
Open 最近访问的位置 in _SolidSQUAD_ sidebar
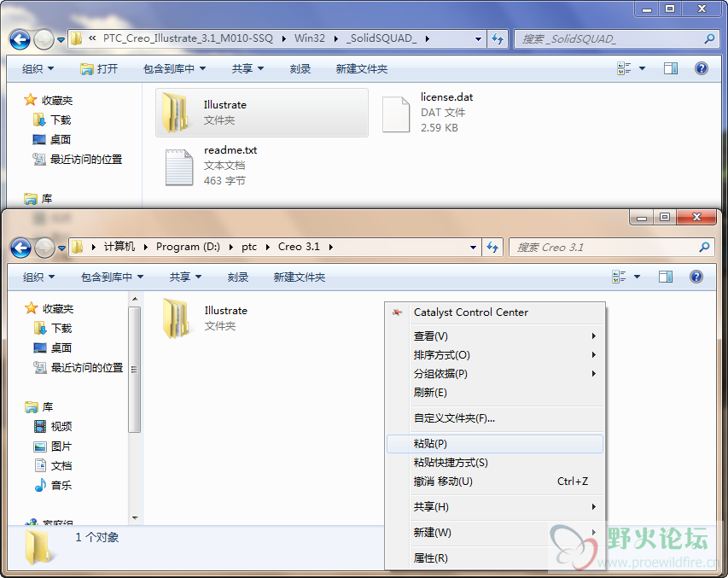coord(77,160)
